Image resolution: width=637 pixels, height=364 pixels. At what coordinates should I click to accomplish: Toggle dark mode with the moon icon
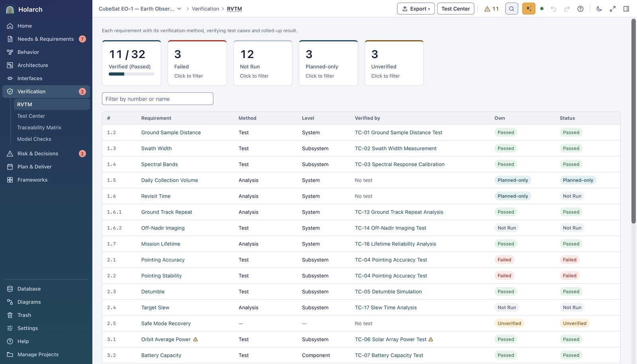pos(599,9)
